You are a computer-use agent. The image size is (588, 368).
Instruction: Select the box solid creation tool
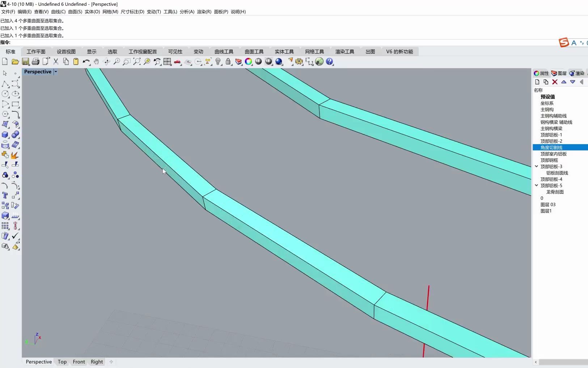point(5,135)
